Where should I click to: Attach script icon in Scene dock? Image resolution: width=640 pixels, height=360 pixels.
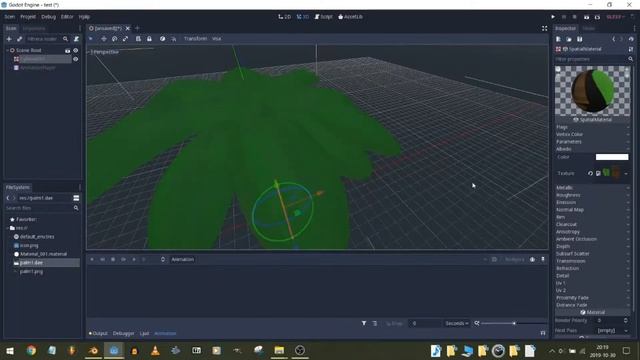(76, 39)
